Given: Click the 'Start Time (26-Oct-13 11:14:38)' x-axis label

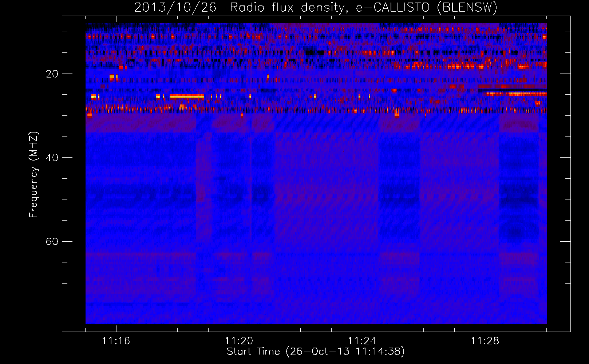Looking at the screenshot, I should [x=316, y=352].
